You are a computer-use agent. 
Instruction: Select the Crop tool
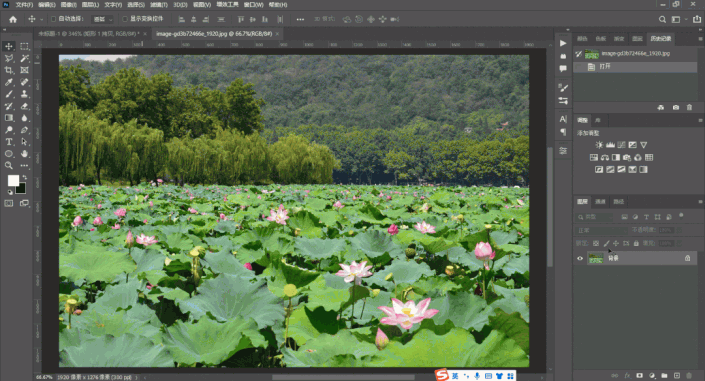(9, 70)
